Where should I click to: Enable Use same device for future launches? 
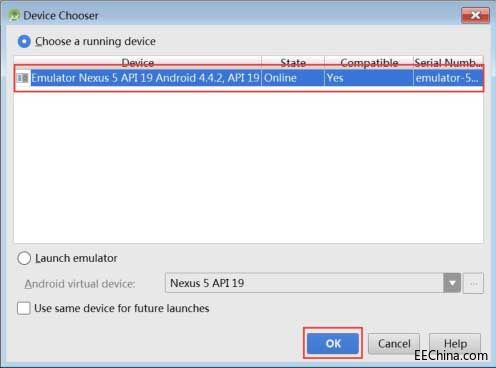pos(24,308)
